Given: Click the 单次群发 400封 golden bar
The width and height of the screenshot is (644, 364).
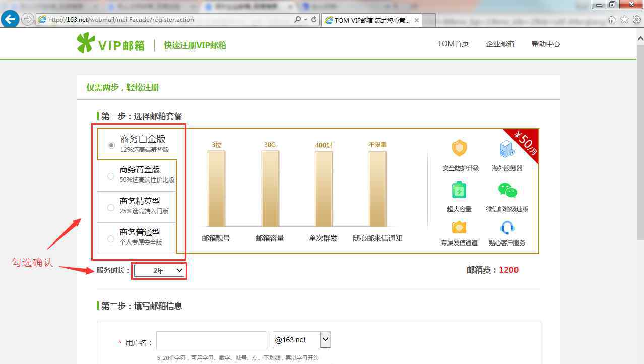Looking at the screenshot, I should point(324,189).
